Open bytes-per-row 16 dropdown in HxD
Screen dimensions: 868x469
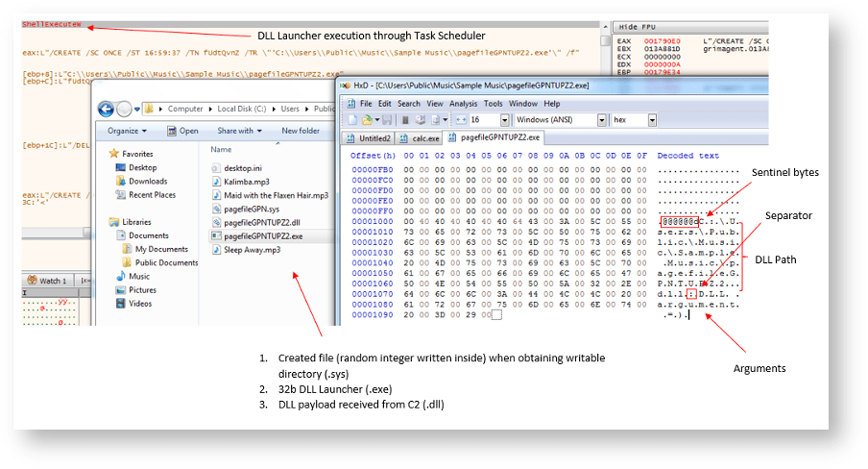click(504, 120)
